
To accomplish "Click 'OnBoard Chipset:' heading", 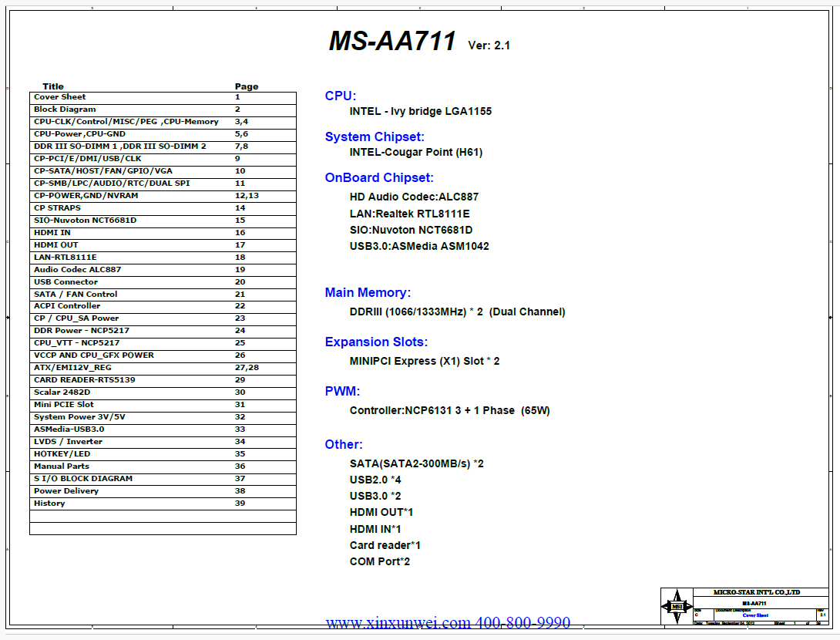I will (379, 178).
